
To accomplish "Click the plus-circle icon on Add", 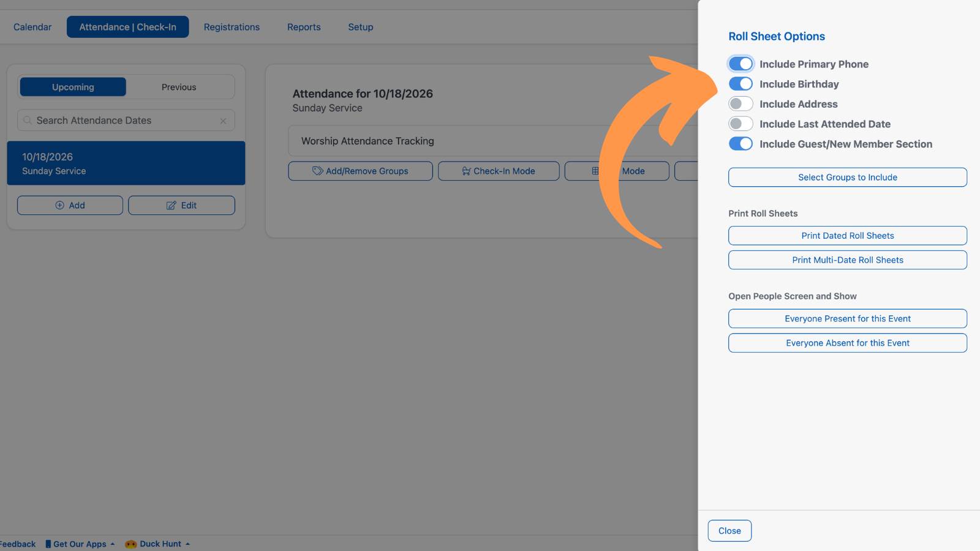I will click(59, 205).
